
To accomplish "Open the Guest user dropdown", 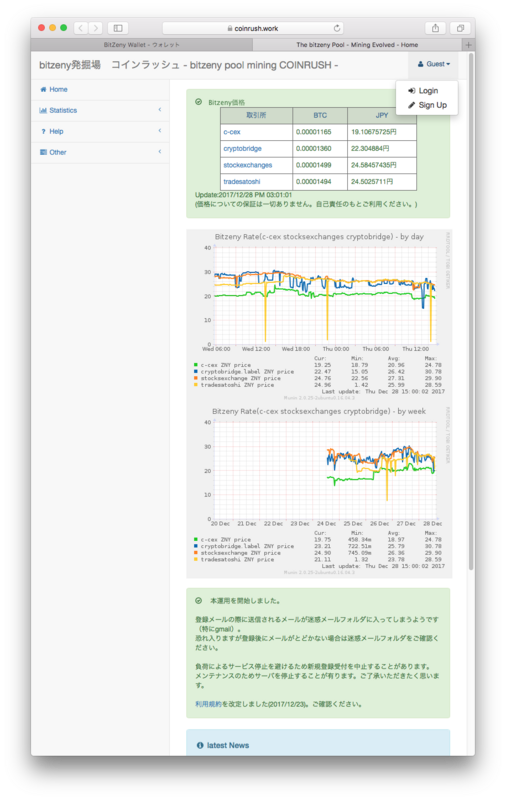I will 434,64.
